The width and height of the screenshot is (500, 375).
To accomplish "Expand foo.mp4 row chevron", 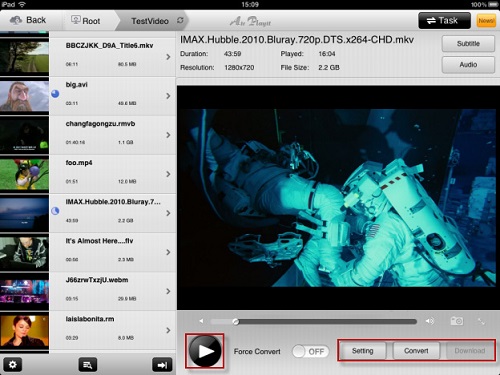I will (168, 174).
